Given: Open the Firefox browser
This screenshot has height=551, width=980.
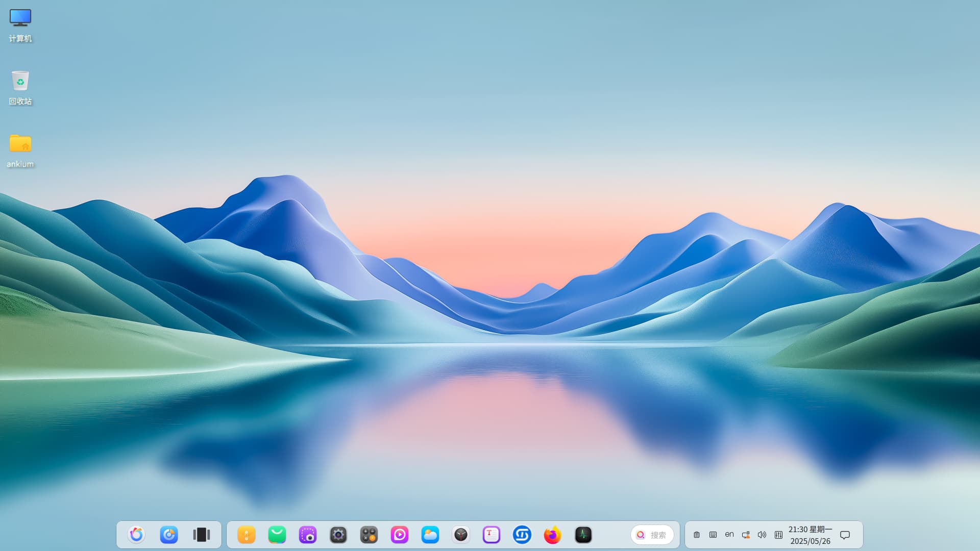Looking at the screenshot, I should 553,535.
